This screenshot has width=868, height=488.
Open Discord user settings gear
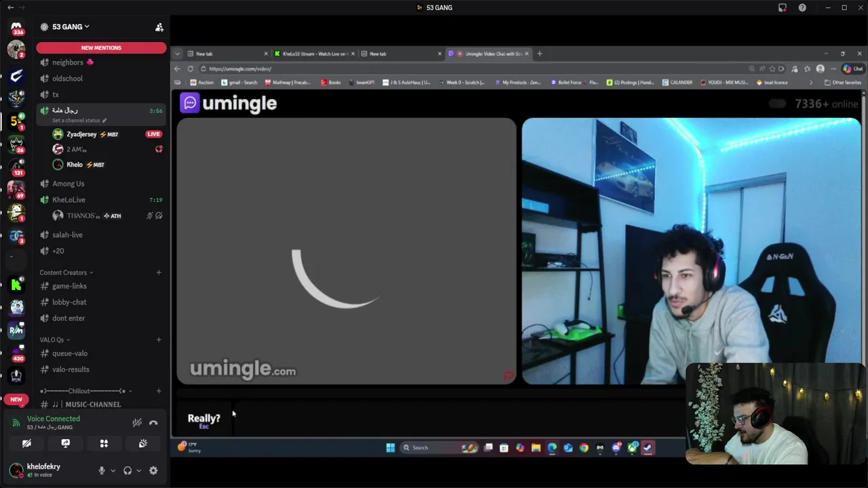153,470
